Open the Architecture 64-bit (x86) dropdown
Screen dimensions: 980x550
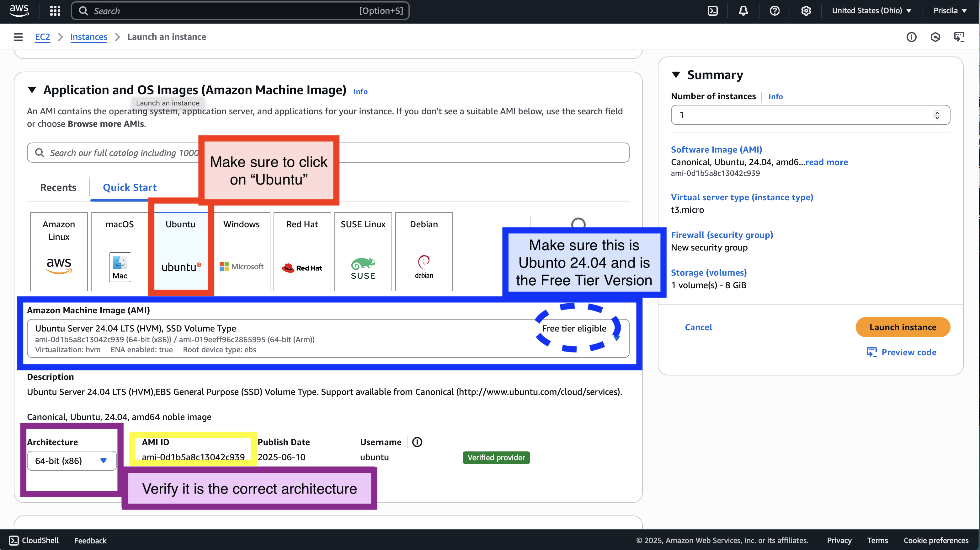[72, 461]
